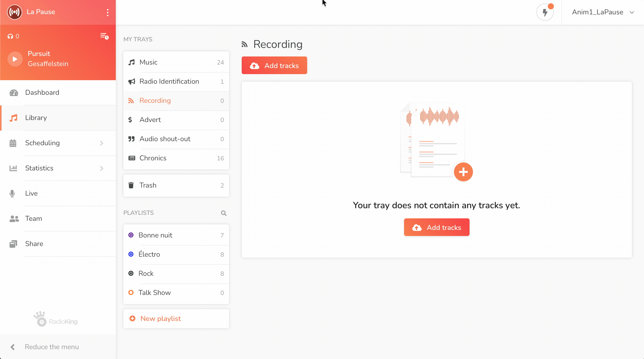Click the Music track count 24
644x359 pixels.
[220, 63]
